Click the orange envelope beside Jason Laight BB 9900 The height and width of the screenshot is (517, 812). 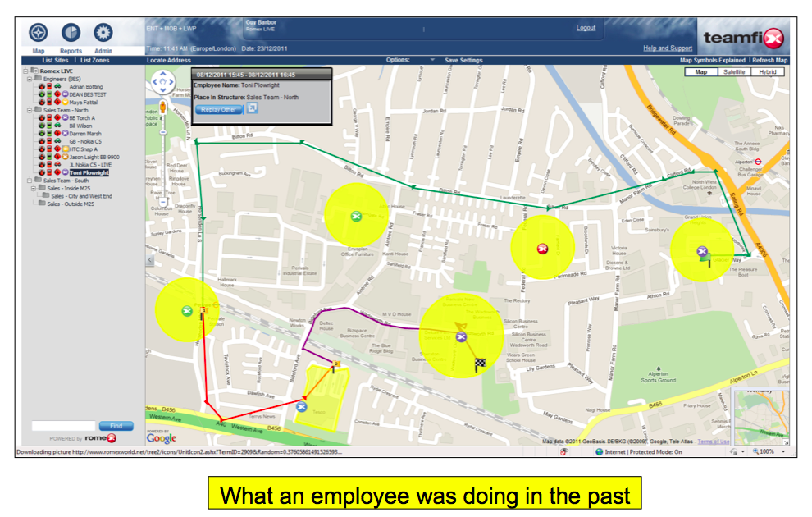66,157
